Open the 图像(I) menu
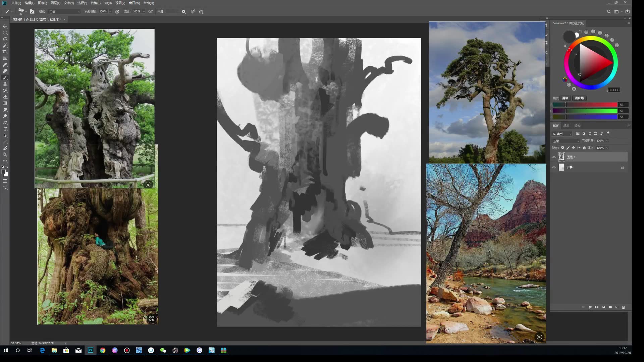 42,3
